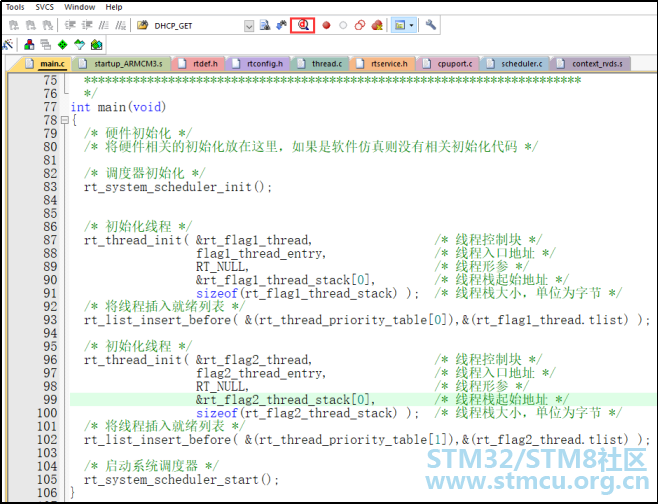
Task: Click the enable/disable breakpoint white circle icon
Action: coord(343,26)
